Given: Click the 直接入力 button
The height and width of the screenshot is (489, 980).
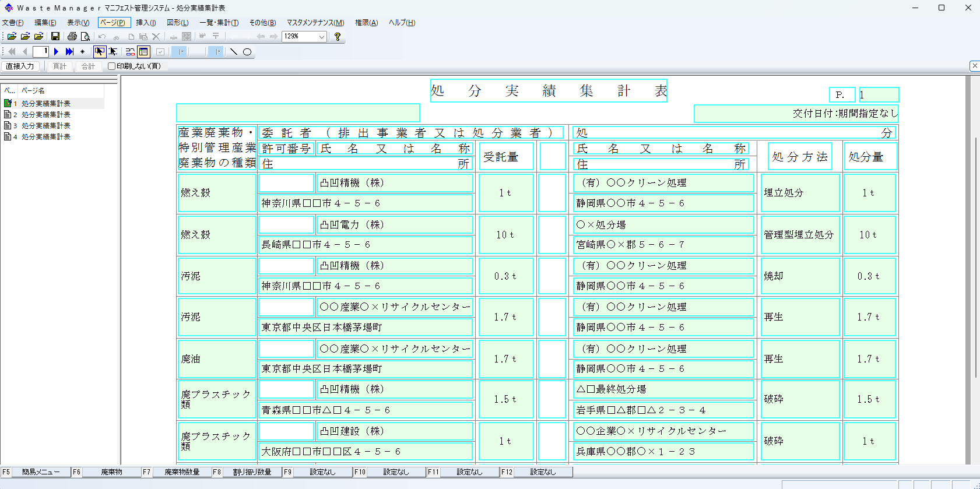Looking at the screenshot, I should click(20, 66).
